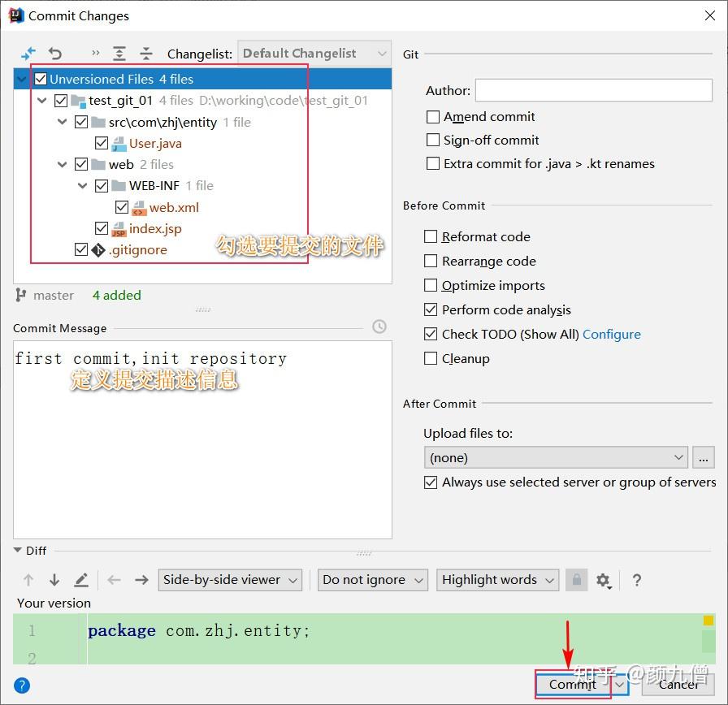728x705 pixels.
Task: Jump to source pencil icon
Action: (x=81, y=580)
